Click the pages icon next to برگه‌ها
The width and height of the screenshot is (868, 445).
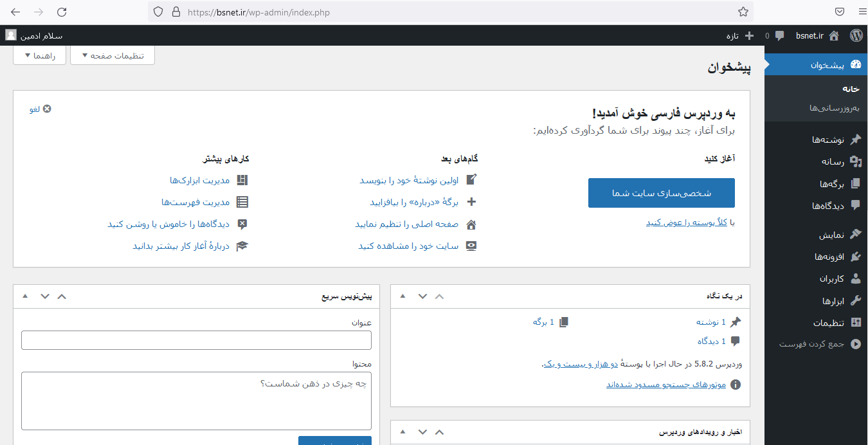pos(855,183)
